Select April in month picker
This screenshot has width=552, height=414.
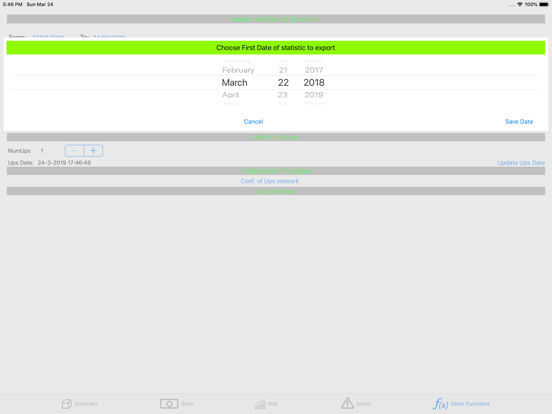[231, 95]
